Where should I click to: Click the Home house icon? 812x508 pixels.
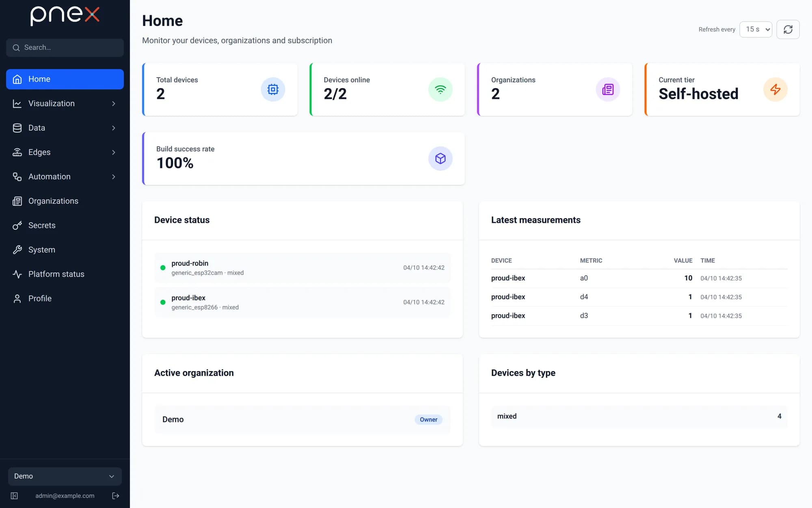(x=17, y=79)
